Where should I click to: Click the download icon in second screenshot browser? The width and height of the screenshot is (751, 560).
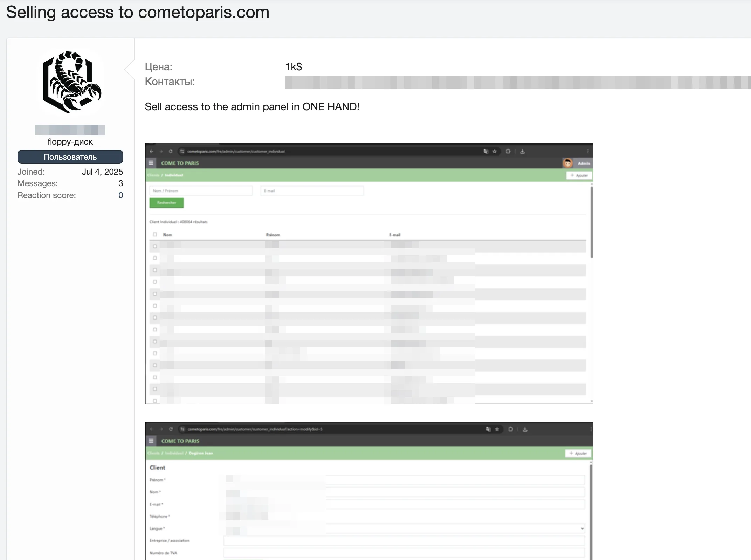pyautogui.click(x=525, y=429)
